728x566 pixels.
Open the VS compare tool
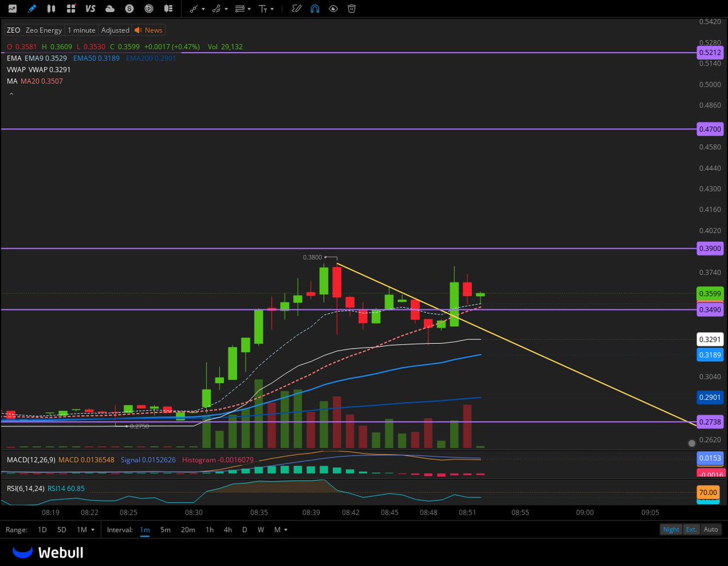coord(90,8)
